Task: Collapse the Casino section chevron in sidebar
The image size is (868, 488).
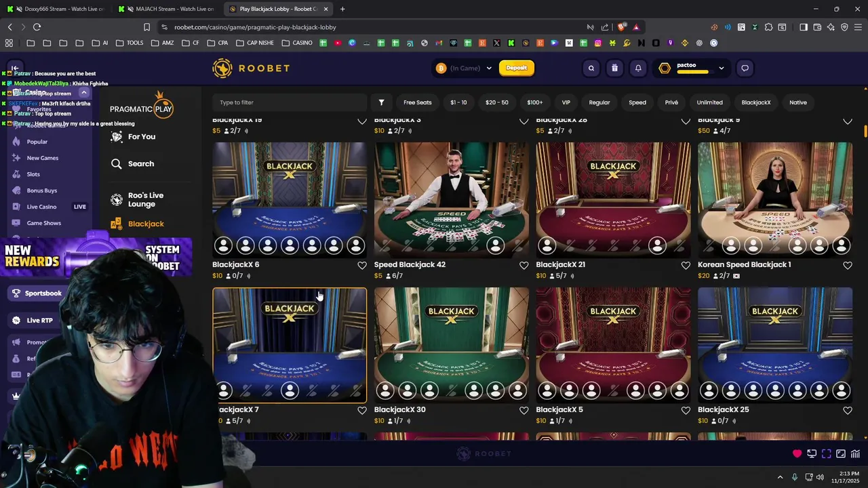Action: (x=83, y=93)
